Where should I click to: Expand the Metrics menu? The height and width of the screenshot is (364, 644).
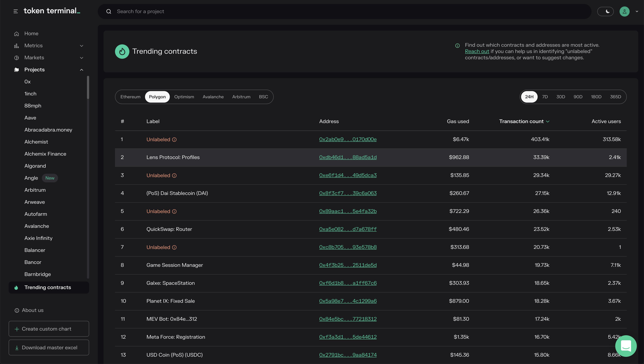point(82,46)
